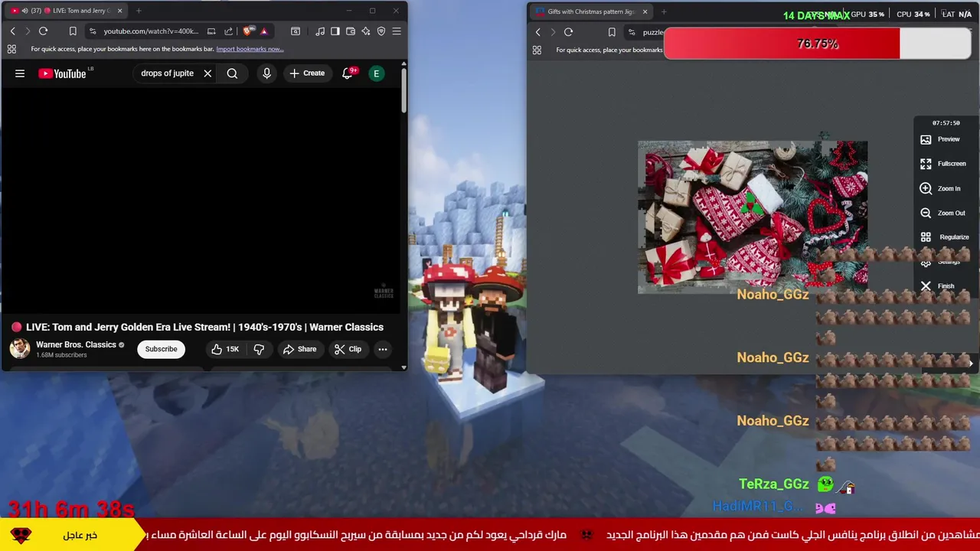Bookmark the YouTube page
This screenshot has height=551, width=980.
pos(73,31)
